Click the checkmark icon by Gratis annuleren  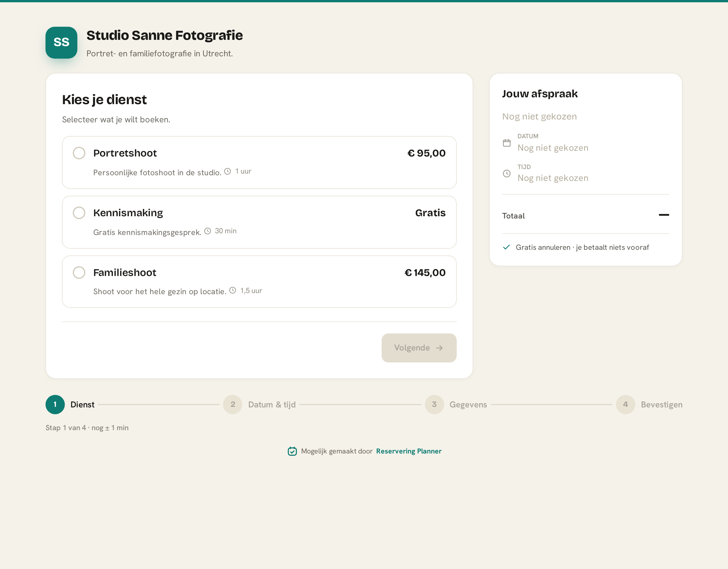pyautogui.click(x=506, y=247)
